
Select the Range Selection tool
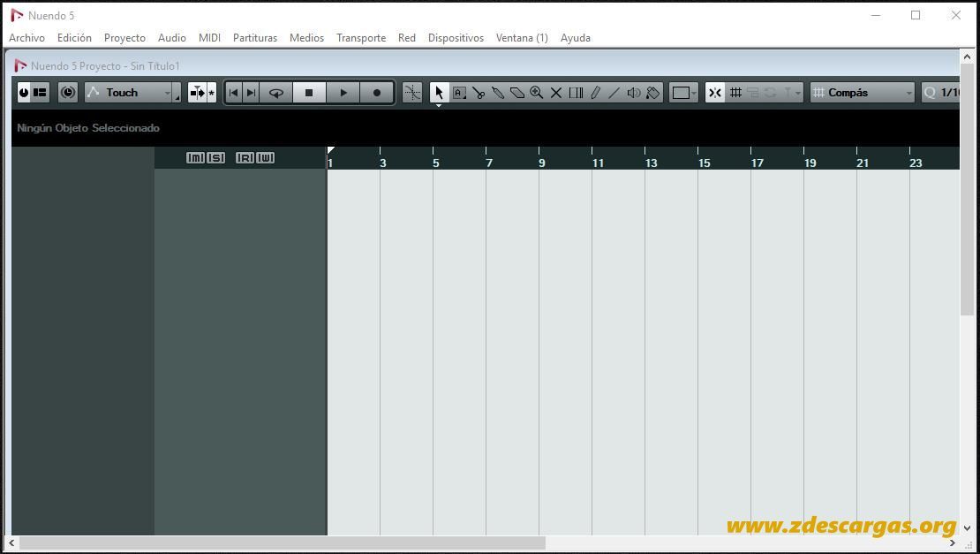(459, 93)
